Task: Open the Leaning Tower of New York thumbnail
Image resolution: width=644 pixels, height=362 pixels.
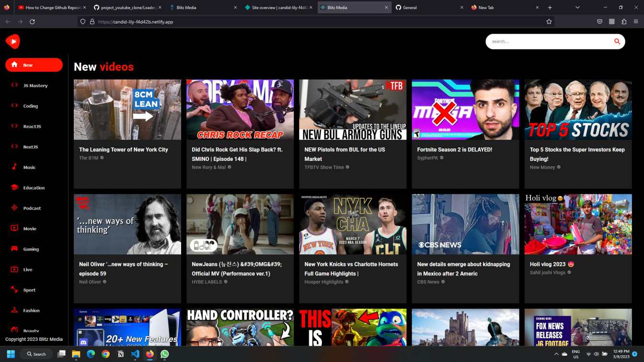Action: tap(127, 109)
